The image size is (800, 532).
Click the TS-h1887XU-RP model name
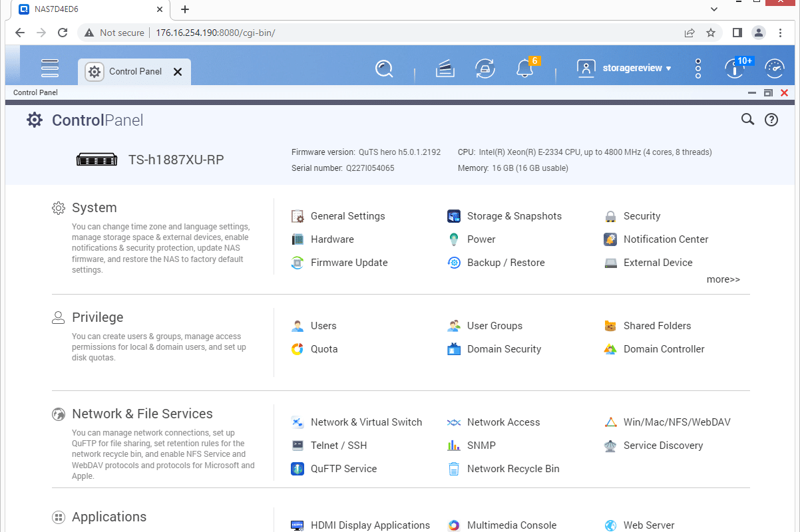[176, 160]
